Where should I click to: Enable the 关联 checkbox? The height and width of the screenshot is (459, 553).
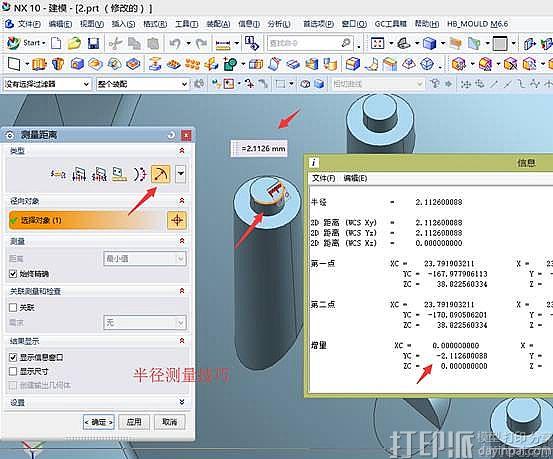[x=13, y=307]
